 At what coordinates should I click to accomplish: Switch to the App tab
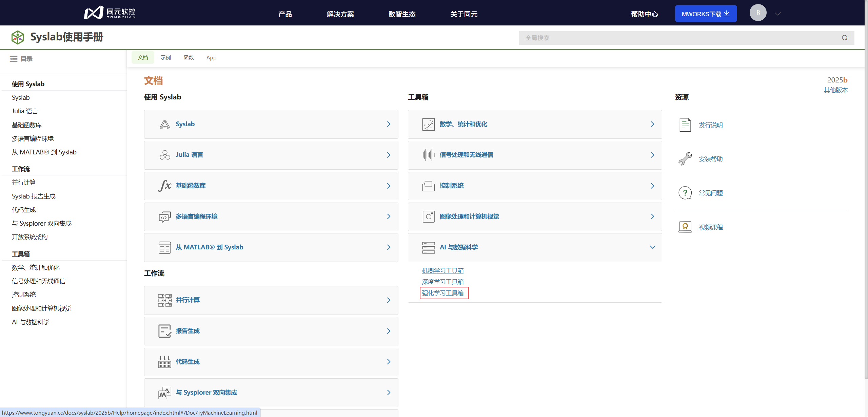tap(211, 58)
